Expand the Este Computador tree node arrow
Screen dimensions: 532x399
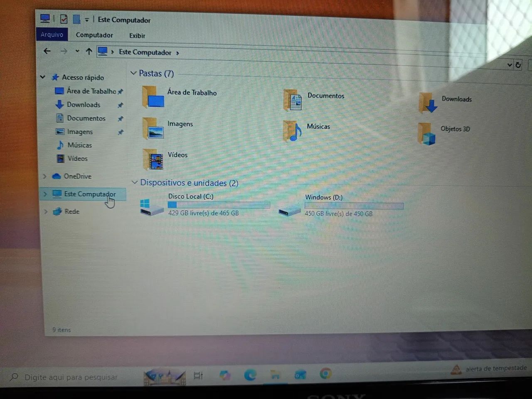[x=45, y=194]
